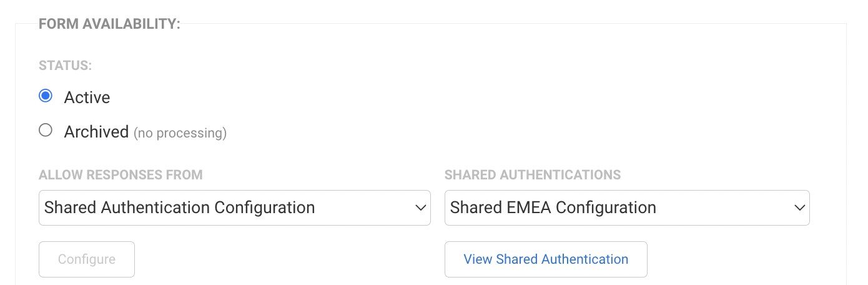
Task: Open View Shared Authentication link text
Action: [x=545, y=259]
